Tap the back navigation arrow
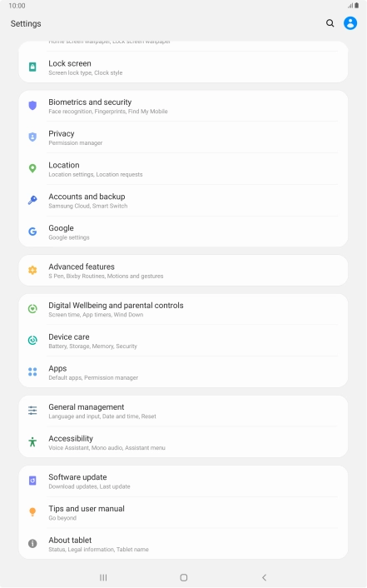367x588 pixels. 264,577
